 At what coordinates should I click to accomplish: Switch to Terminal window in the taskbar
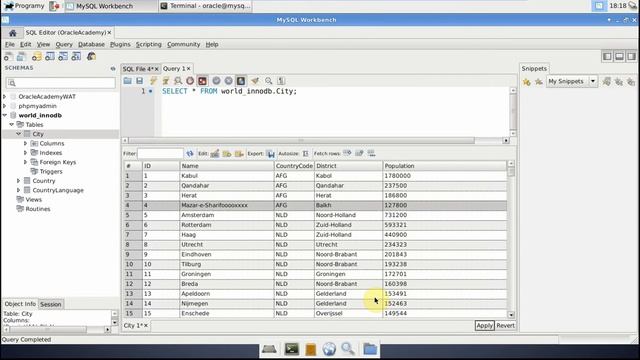click(206, 6)
